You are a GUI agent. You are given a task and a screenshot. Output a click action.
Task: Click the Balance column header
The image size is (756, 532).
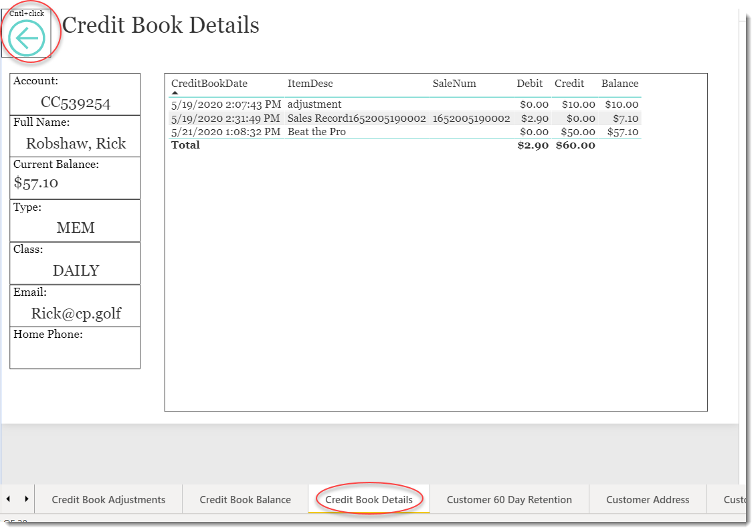(620, 84)
